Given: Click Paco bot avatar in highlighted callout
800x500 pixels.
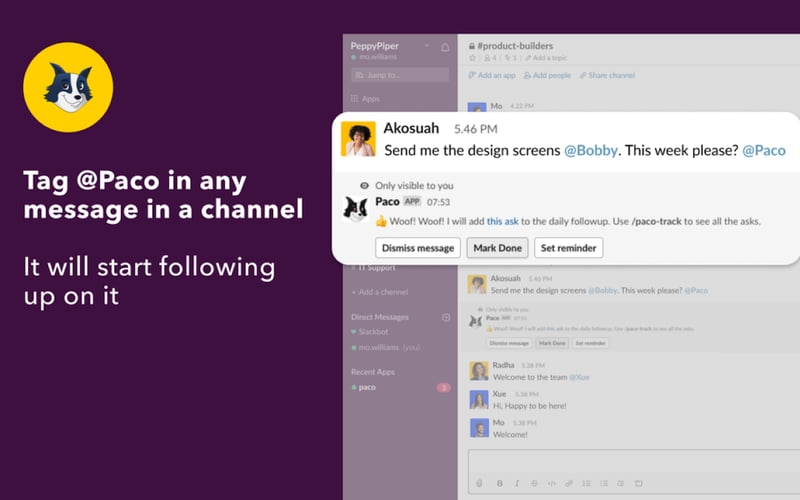Looking at the screenshot, I should click(356, 209).
